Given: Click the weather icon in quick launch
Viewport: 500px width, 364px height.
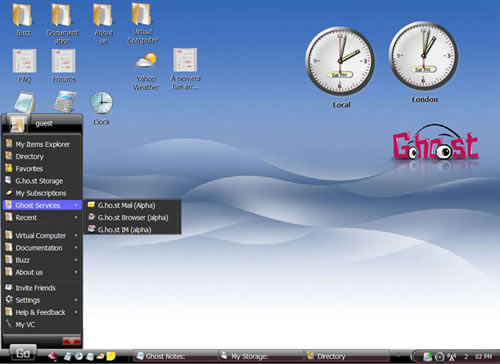Looking at the screenshot, I should pyautogui.click(x=100, y=356).
